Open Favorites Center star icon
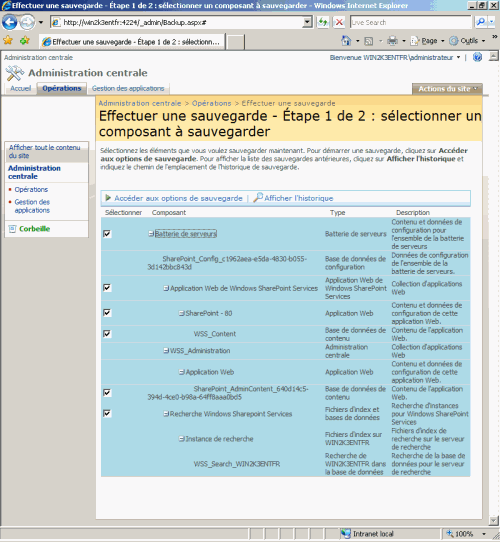Image resolution: width=500 pixels, height=542 pixels. point(8,40)
